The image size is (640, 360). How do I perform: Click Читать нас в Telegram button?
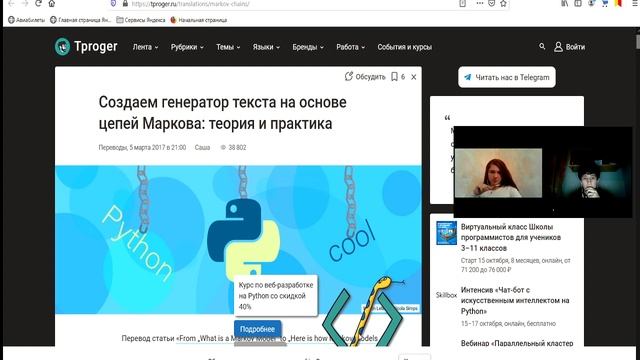coord(507,77)
